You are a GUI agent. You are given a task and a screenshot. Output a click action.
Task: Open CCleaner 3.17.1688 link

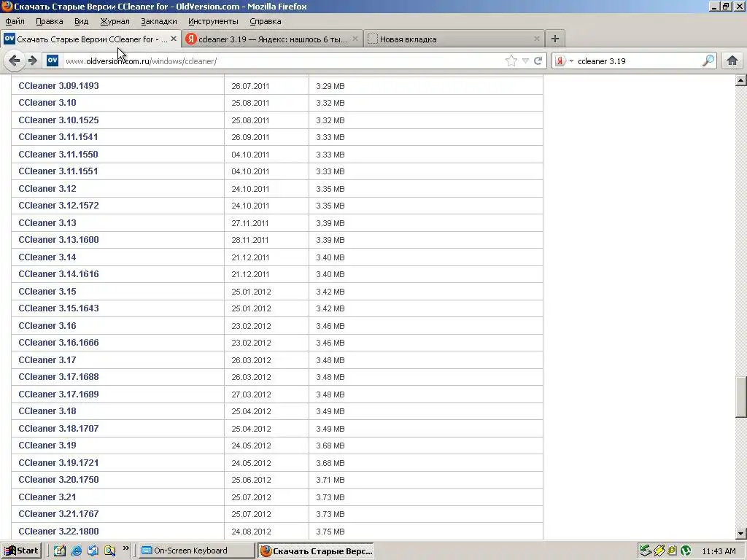(58, 377)
